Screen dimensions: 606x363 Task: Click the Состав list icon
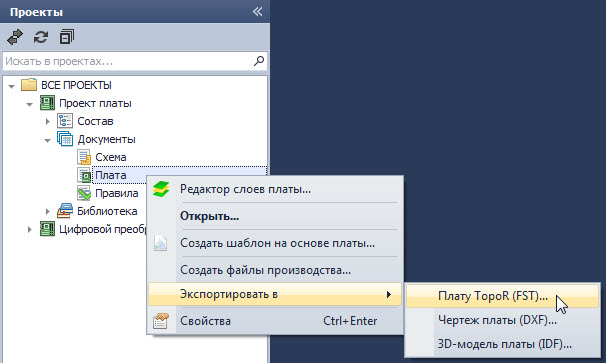click(x=65, y=121)
